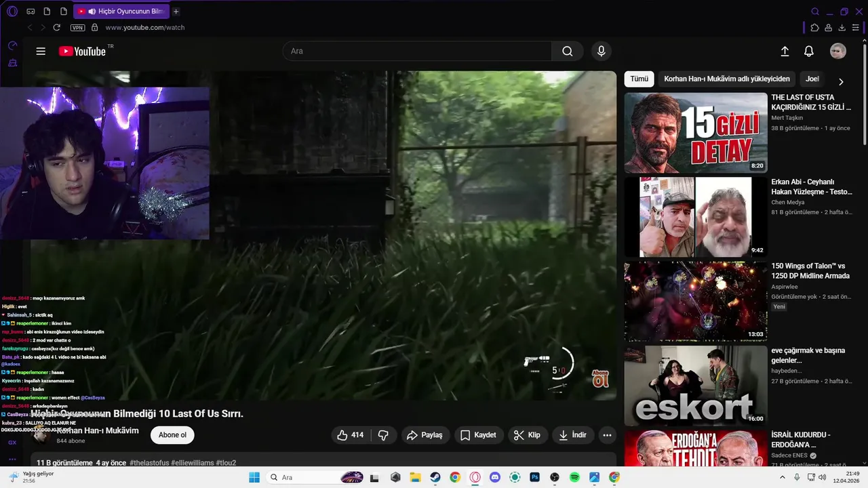868x488 pixels.
Task: Click the YouTube Ara search field
Action: [x=417, y=52]
